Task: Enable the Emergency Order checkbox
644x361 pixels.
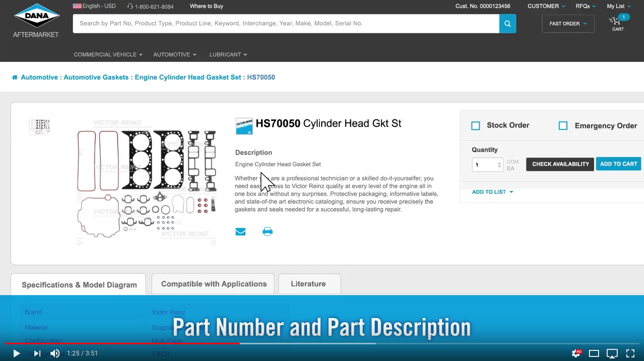Action: tap(563, 126)
